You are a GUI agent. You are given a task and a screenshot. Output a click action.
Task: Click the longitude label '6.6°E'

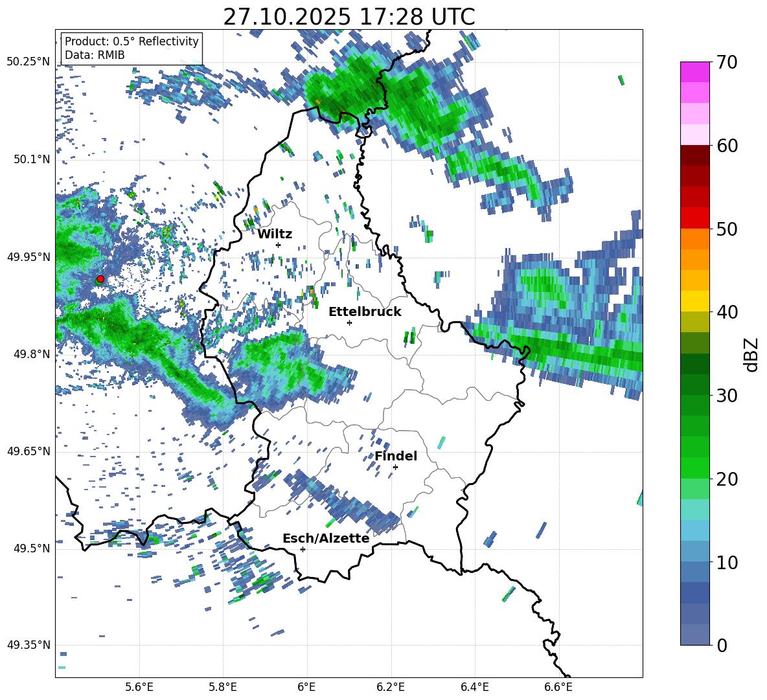[558, 687]
